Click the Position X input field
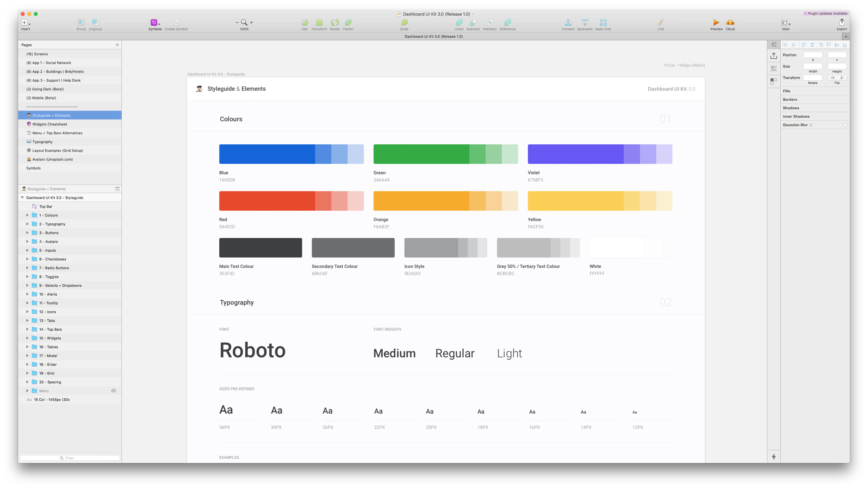868x489 pixels. [813, 55]
